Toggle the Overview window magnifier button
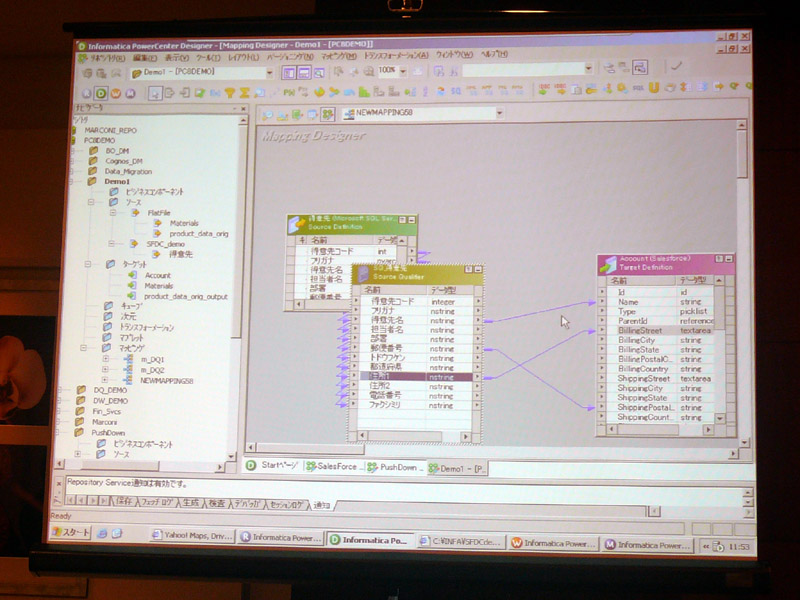The image size is (800, 600). tap(319, 73)
